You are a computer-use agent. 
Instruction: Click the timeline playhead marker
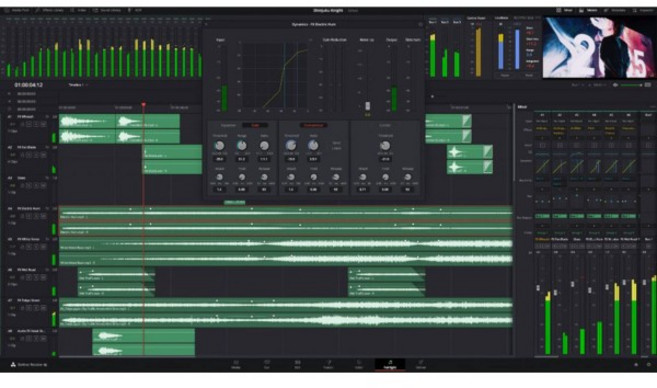pos(143,105)
